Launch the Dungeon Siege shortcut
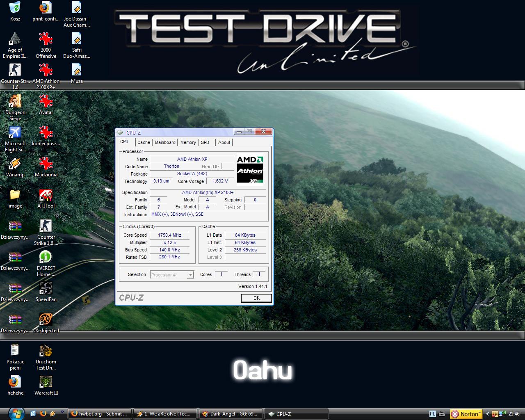The width and height of the screenshot is (525, 420). (15, 108)
